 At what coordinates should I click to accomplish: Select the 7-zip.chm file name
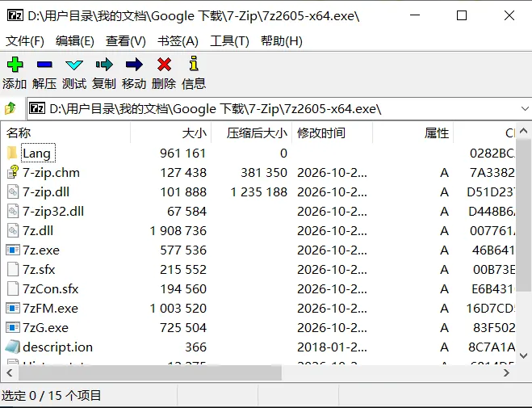[51, 172]
